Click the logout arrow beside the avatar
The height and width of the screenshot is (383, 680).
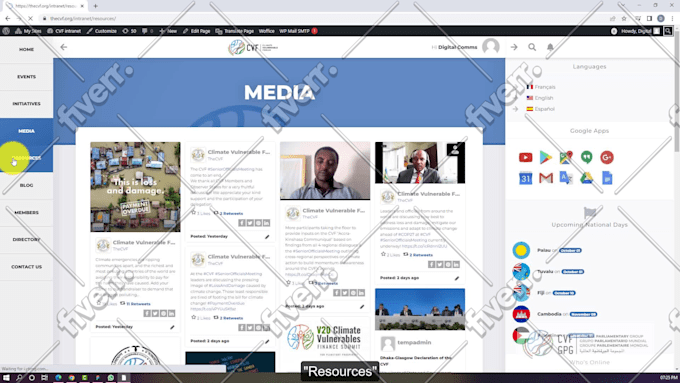(x=514, y=47)
